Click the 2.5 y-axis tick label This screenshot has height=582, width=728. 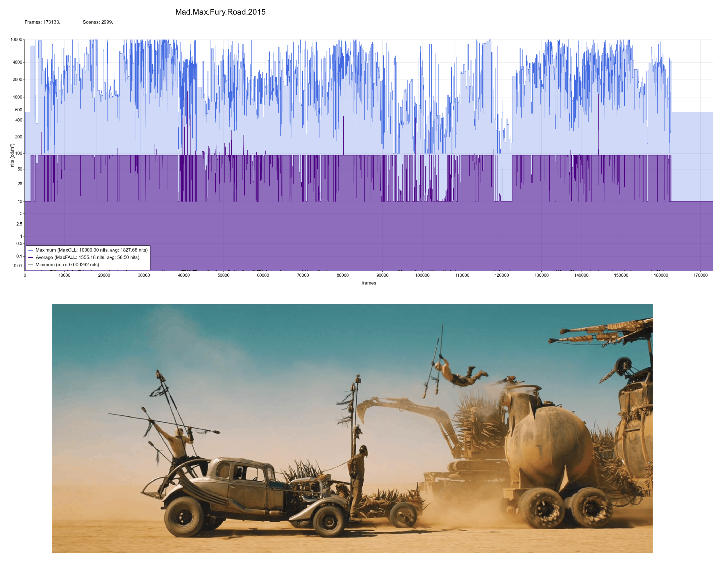19,224
